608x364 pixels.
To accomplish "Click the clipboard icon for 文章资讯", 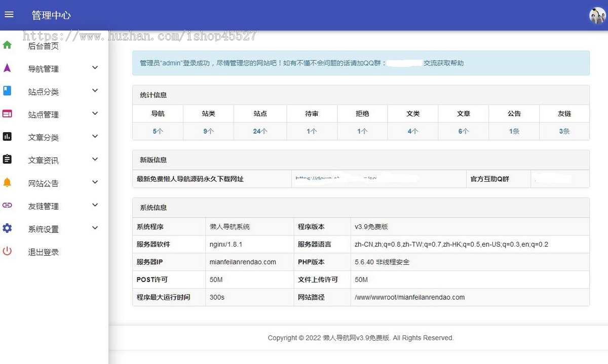I will 7,159.
